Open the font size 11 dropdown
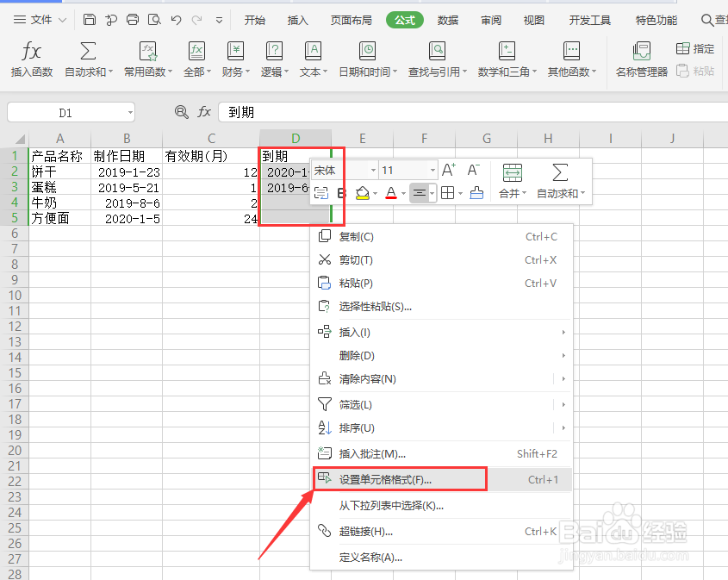This screenshot has height=580, width=728. [432, 171]
